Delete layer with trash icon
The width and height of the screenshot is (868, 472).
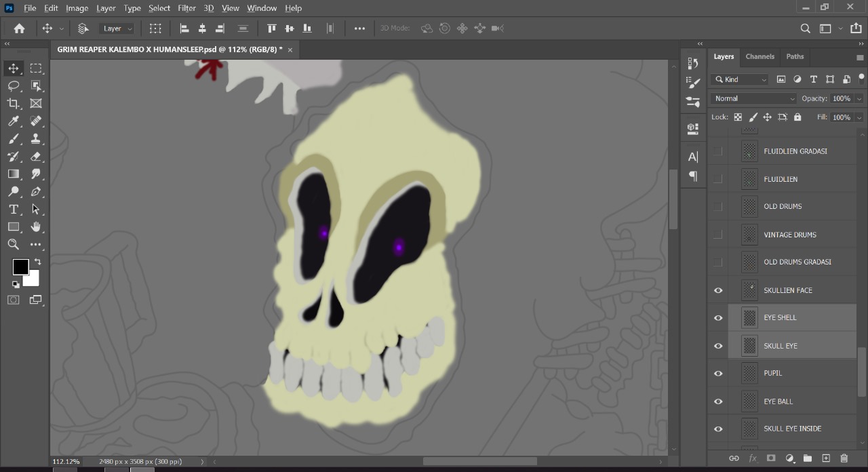(844, 458)
